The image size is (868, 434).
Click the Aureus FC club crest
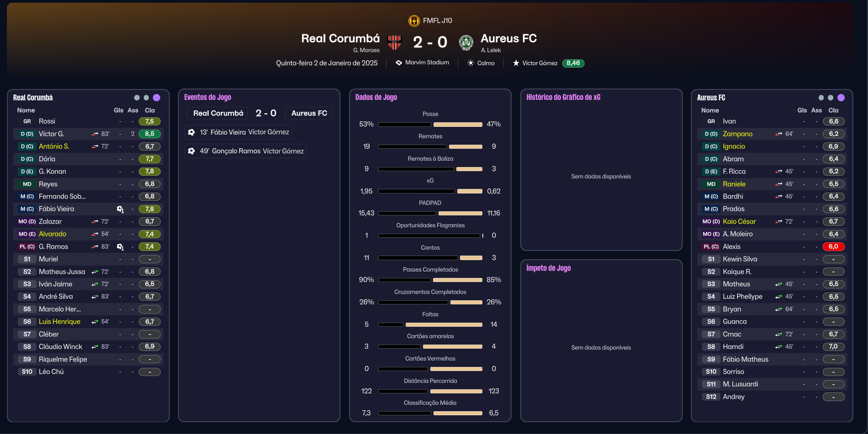(466, 42)
